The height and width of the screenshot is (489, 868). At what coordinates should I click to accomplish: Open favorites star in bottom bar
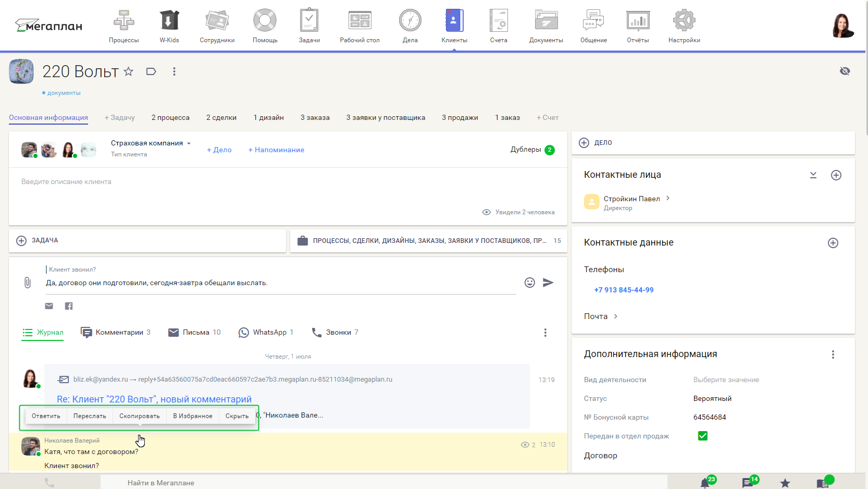(x=785, y=483)
